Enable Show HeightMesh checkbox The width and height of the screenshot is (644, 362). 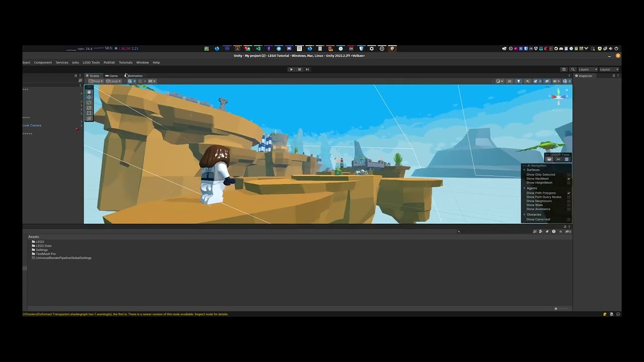tap(569, 183)
